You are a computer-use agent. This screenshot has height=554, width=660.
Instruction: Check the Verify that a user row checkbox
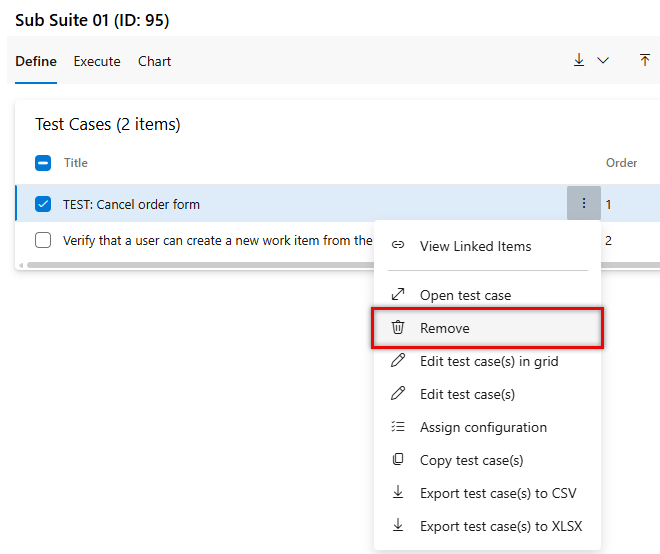[43, 240]
